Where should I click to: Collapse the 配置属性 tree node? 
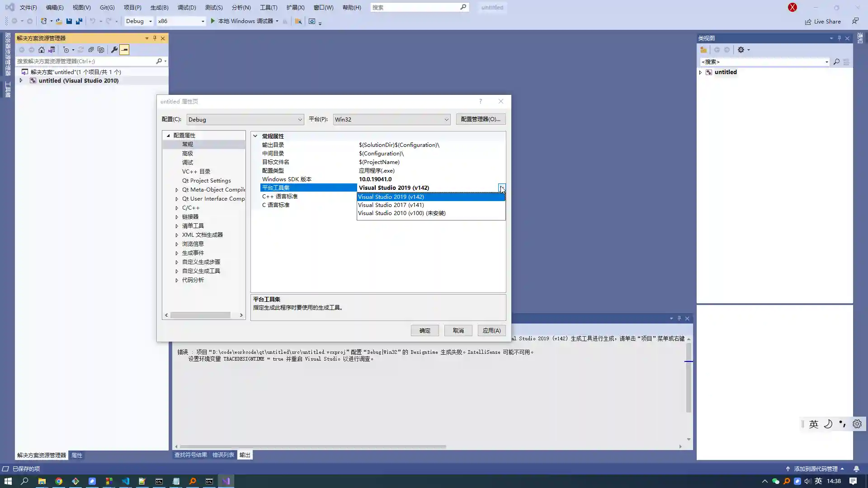point(168,136)
